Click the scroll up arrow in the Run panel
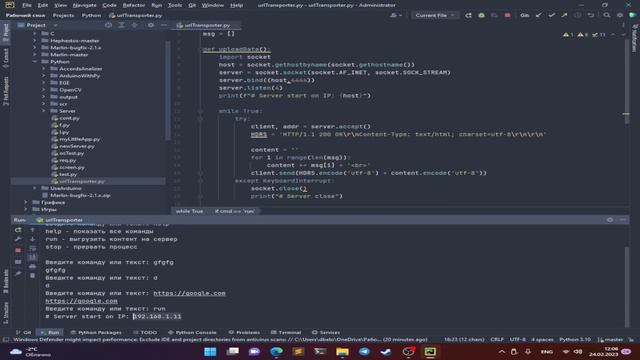This screenshot has height=360, width=640. point(33,230)
